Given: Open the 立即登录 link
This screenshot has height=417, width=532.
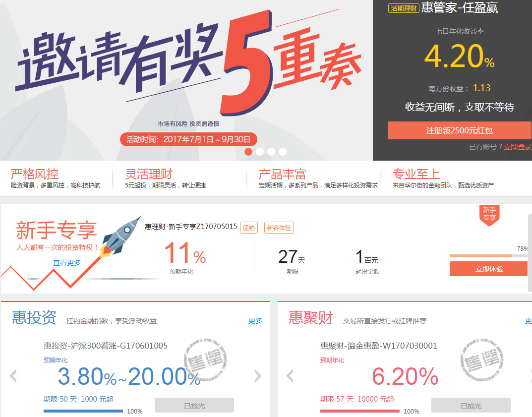Looking at the screenshot, I should 518,147.
